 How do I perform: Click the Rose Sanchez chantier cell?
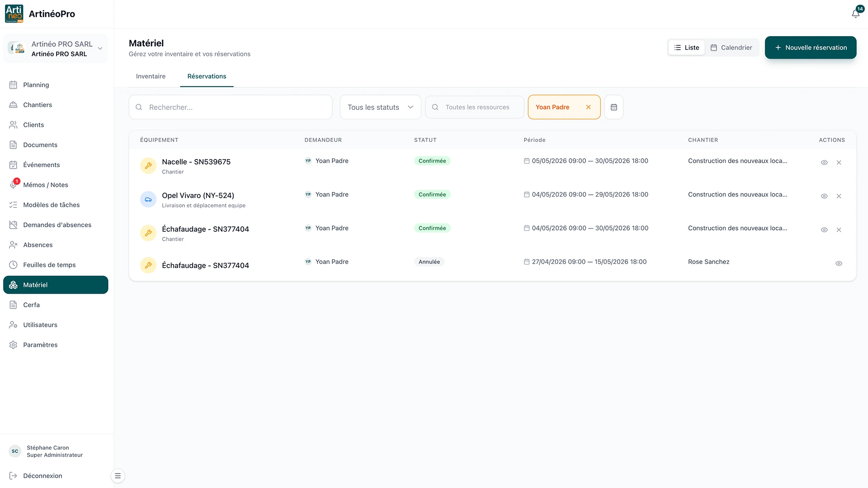(x=708, y=262)
